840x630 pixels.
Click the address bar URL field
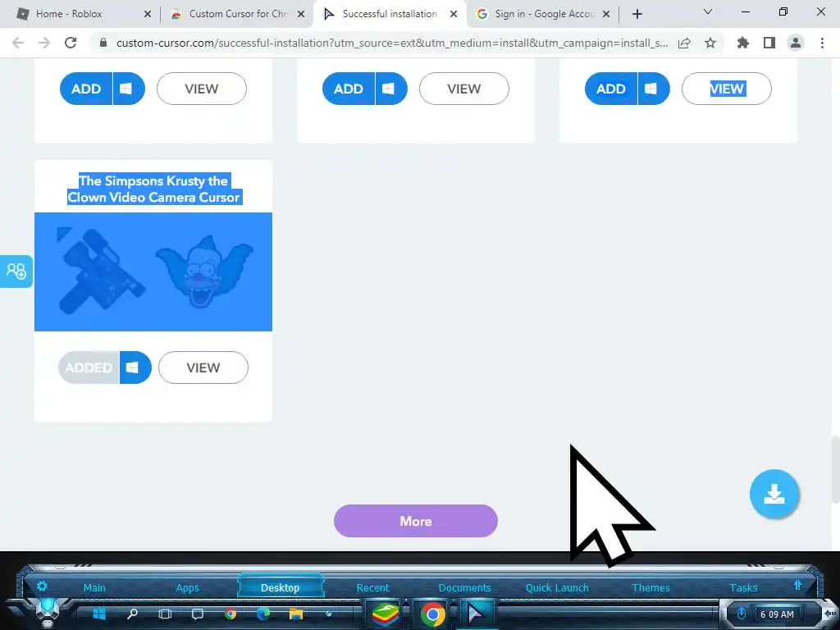point(391,43)
